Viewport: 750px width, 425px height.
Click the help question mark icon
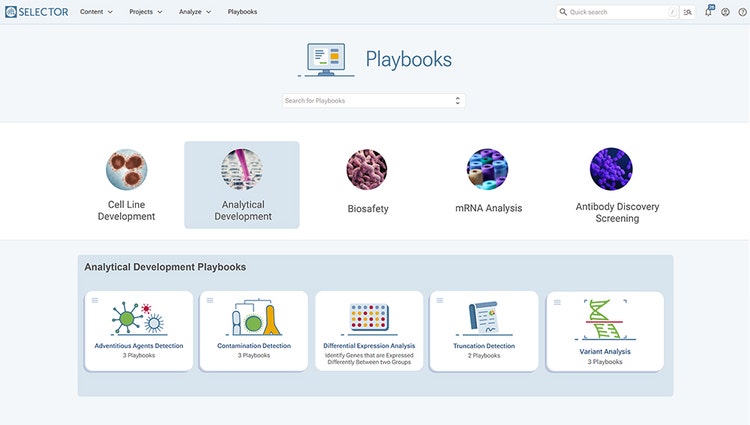coord(741,12)
